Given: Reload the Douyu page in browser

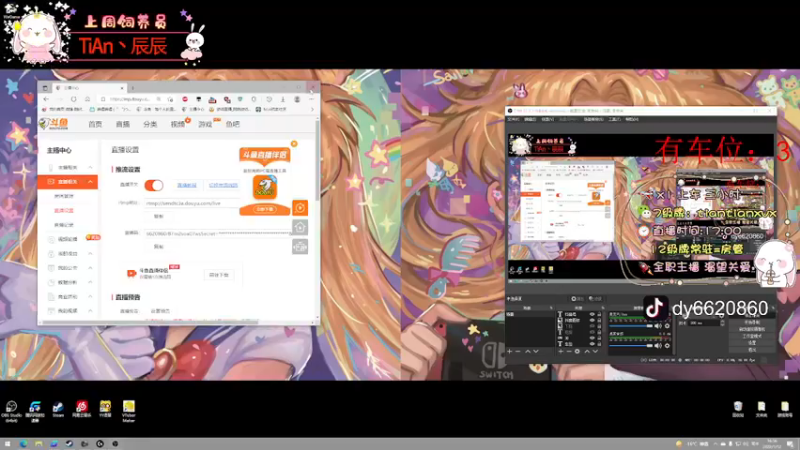Looking at the screenshot, I should click(73, 99).
